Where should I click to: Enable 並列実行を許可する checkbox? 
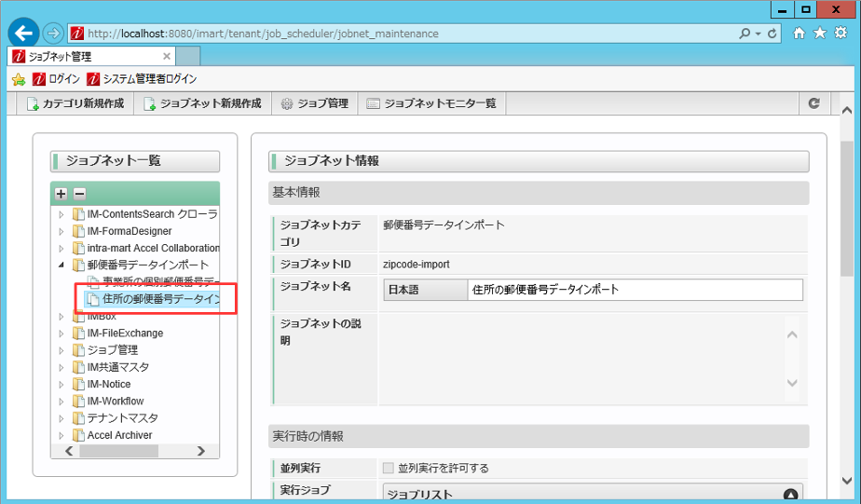point(389,468)
